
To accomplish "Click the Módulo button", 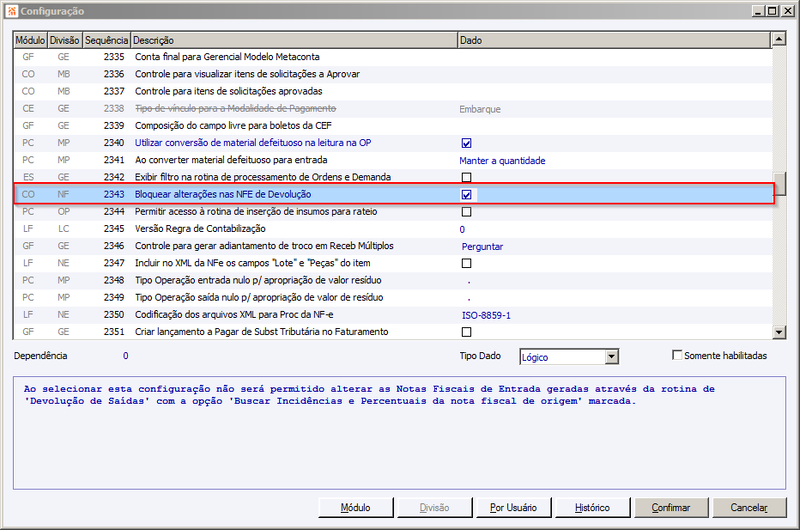I will (356, 508).
